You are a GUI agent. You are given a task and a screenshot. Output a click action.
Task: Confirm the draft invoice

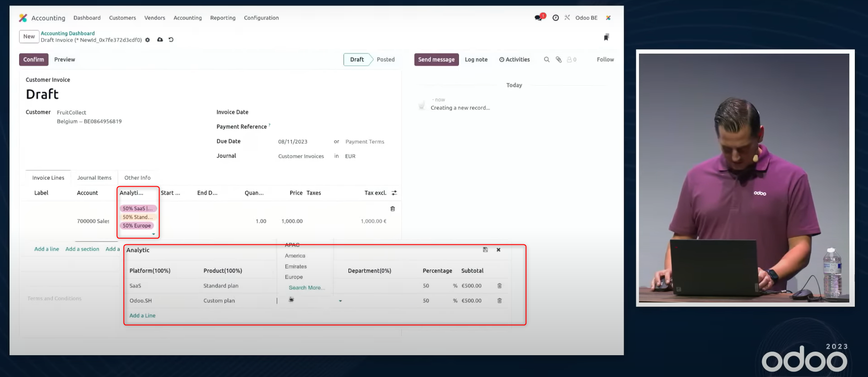pyautogui.click(x=34, y=60)
